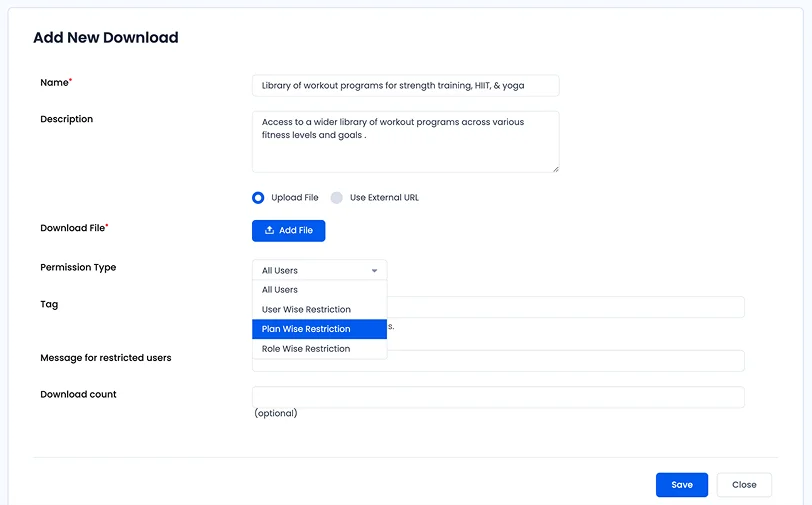Click the upload icon on Add File

click(x=269, y=231)
